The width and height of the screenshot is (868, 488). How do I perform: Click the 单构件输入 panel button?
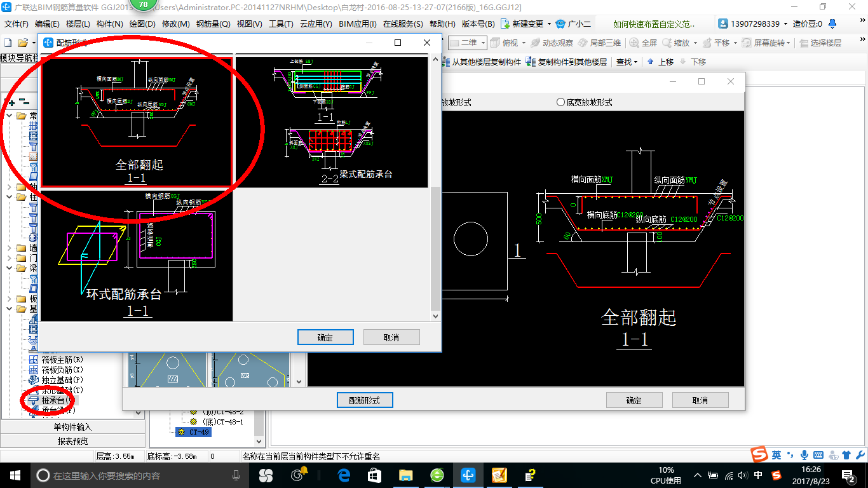coord(72,427)
